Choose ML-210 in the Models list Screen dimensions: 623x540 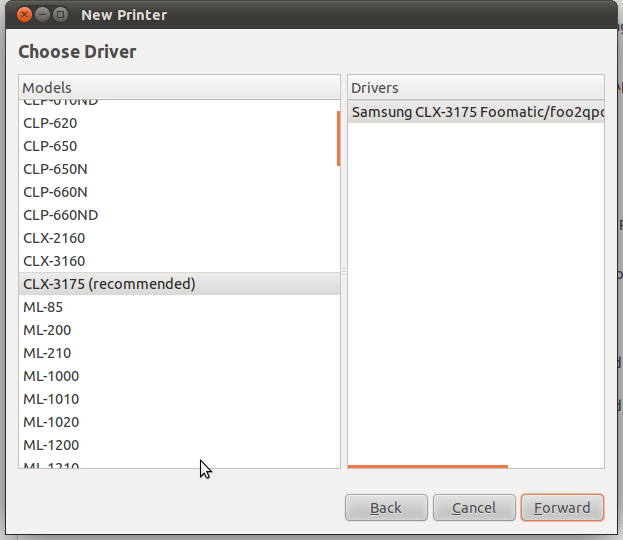point(179,353)
